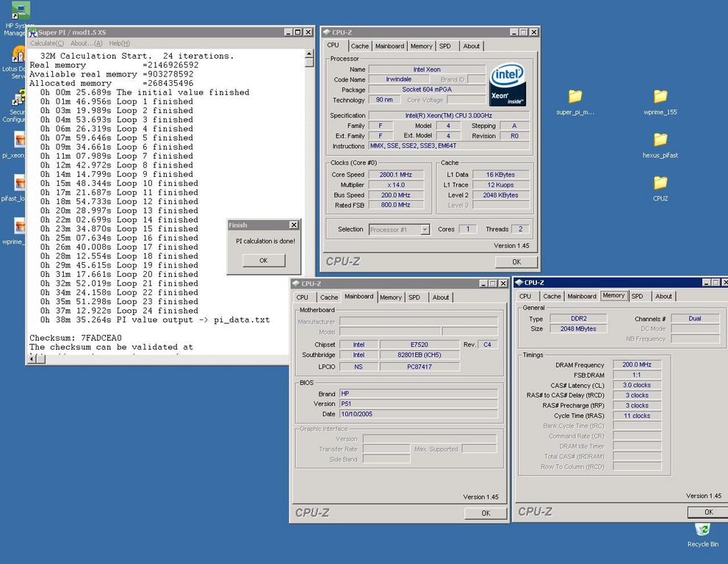This screenshot has width=728, height=564.
Task: Click the Memory Size 2048 MBytes value
Action: pos(578,329)
